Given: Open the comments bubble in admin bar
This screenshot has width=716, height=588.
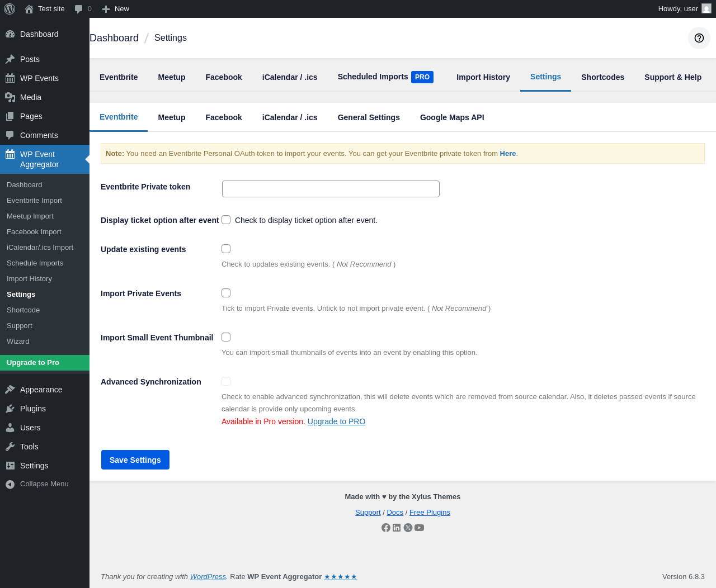Looking at the screenshot, I should coord(79,9).
